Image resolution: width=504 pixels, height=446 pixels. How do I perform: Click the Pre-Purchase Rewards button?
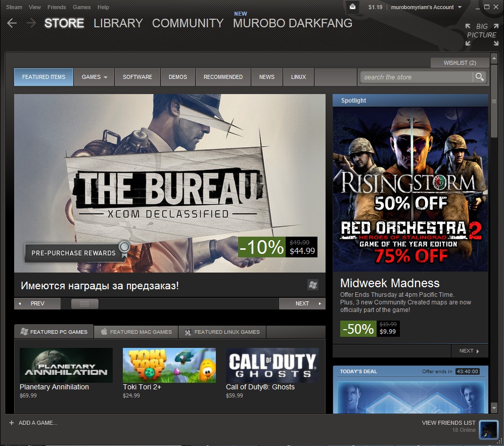click(x=74, y=253)
